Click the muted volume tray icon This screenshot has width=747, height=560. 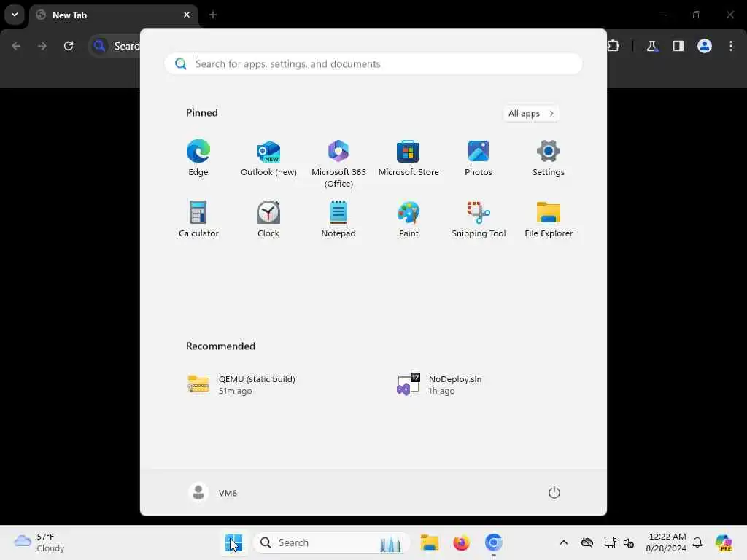pos(629,542)
